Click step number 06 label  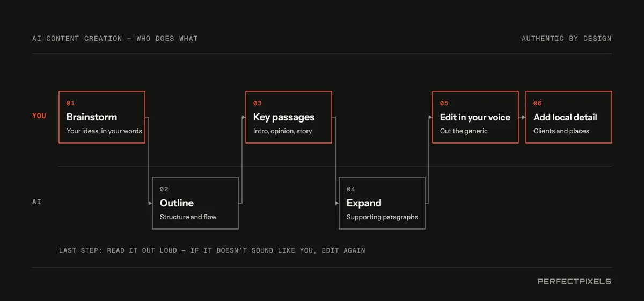coord(538,103)
